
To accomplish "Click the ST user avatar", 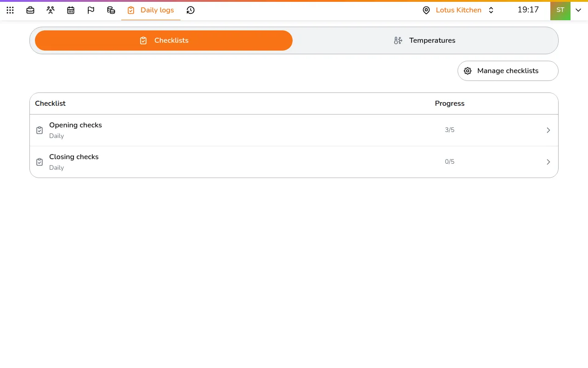I will point(560,10).
